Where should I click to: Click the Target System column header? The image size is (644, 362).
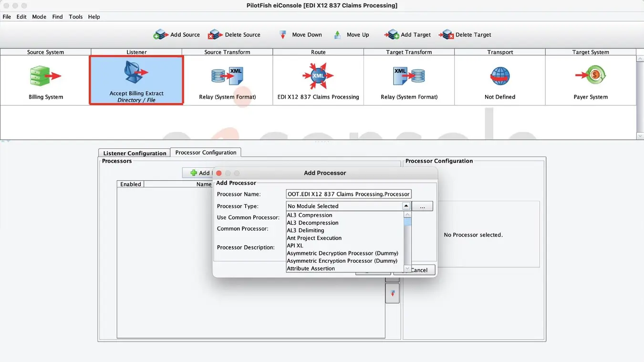click(591, 52)
